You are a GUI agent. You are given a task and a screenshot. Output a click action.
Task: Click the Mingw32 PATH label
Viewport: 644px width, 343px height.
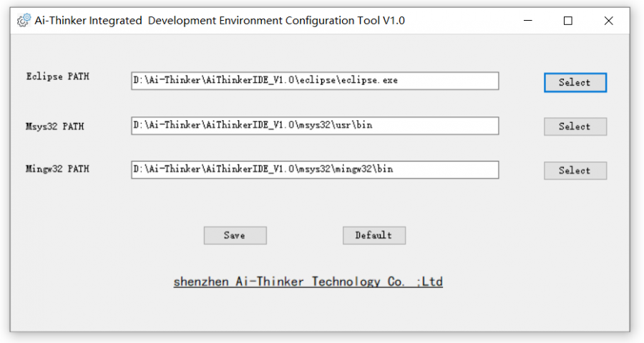57,169
